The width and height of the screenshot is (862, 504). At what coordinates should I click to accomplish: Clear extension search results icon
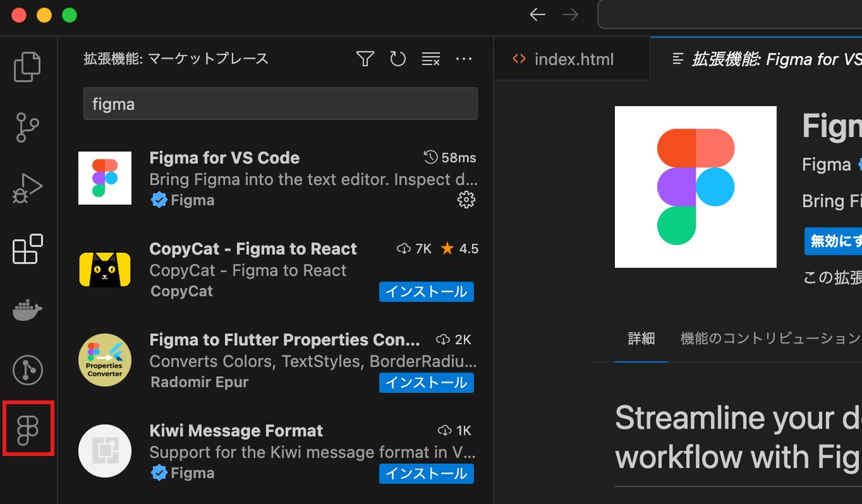coord(430,59)
